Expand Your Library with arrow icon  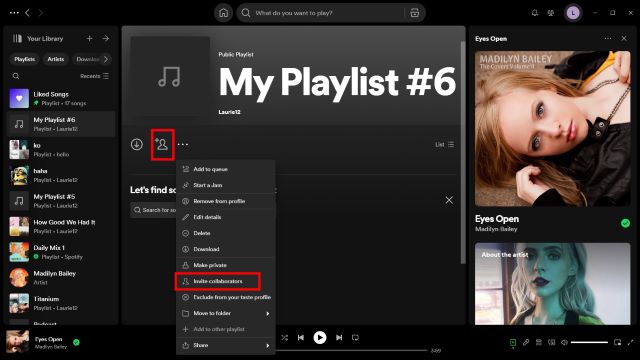click(x=106, y=38)
